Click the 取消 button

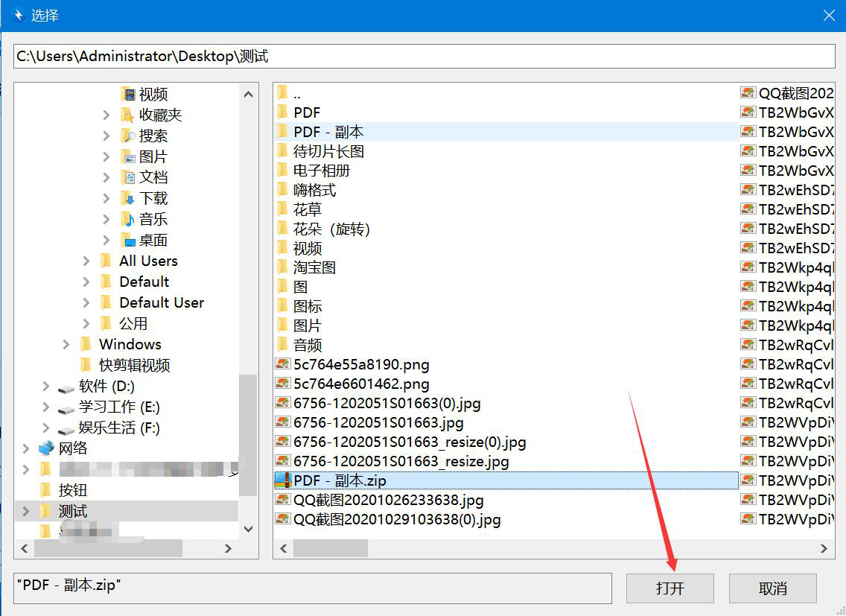(x=772, y=588)
